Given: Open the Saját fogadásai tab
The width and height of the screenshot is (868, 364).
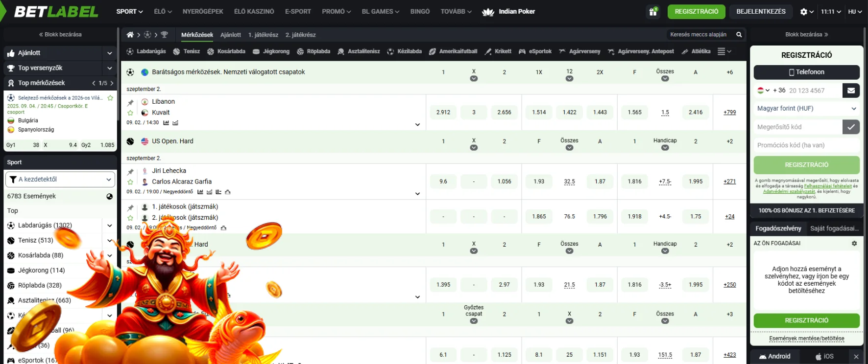Looking at the screenshot, I should point(834,228).
